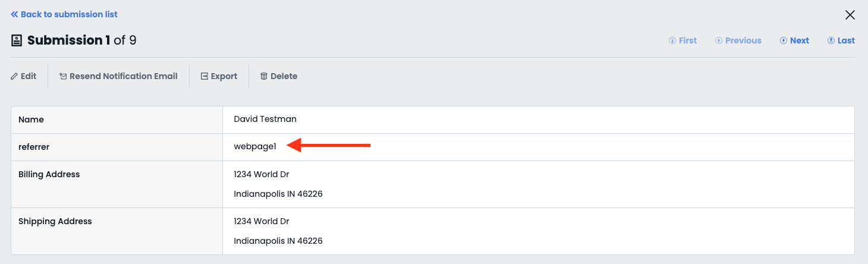Screen dimensions: 868x264
Task: Click the trash icon for Delete
Action: tap(264, 76)
